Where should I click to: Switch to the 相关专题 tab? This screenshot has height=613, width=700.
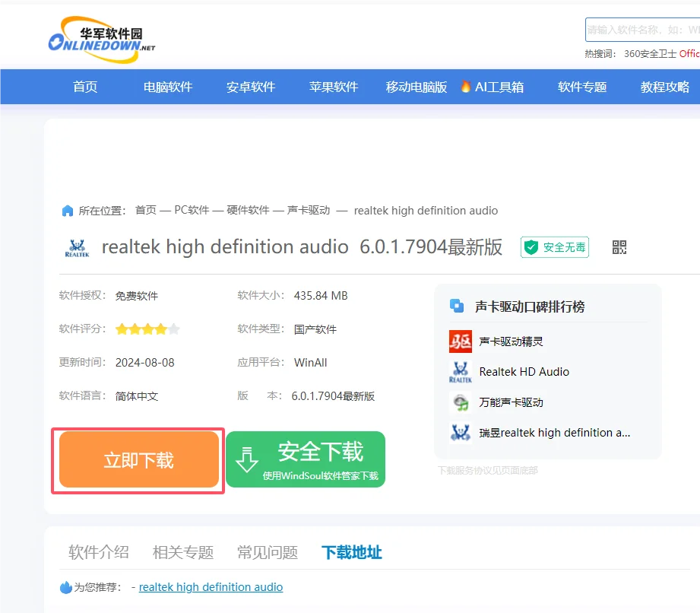click(x=183, y=552)
